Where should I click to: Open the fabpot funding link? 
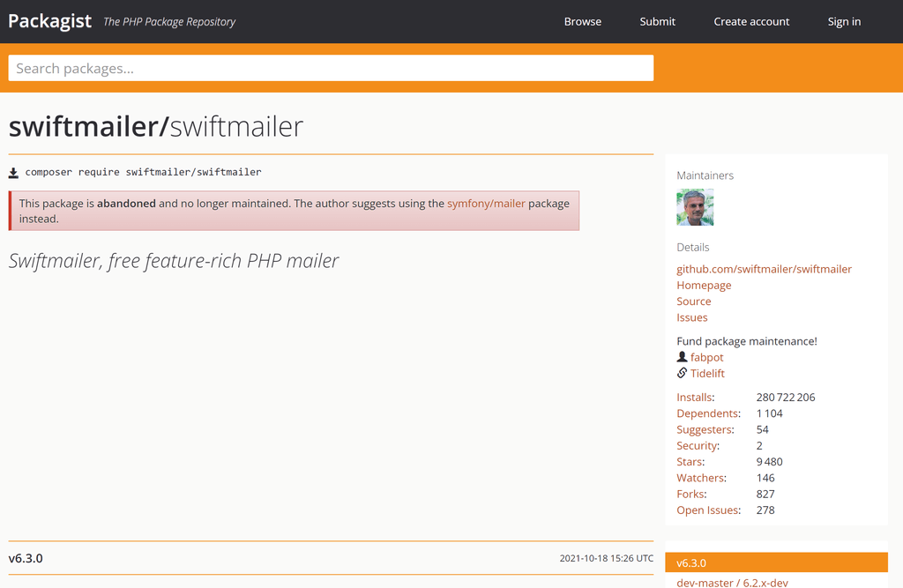(706, 357)
